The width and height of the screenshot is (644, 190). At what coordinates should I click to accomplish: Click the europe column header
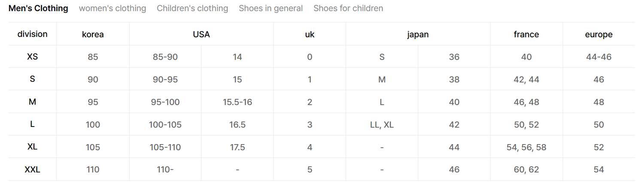tap(598, 34)
